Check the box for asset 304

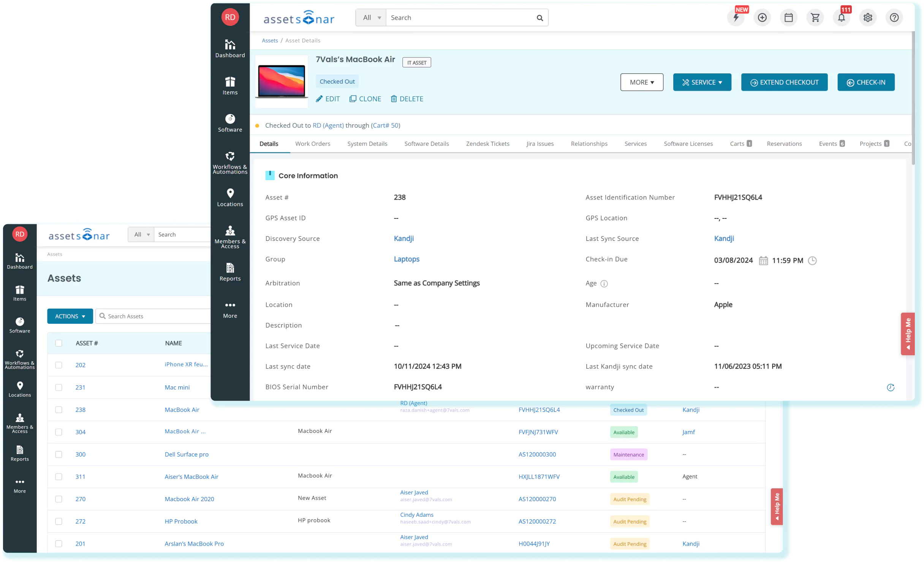coord(59,432)
